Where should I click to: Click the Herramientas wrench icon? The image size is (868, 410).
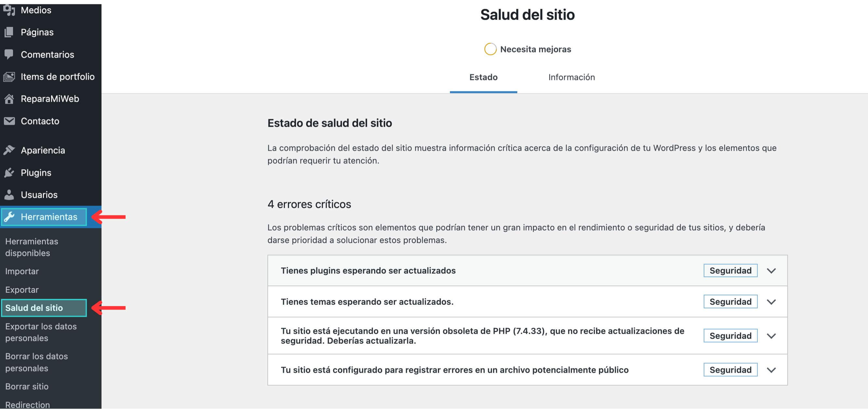click(9, 217)
